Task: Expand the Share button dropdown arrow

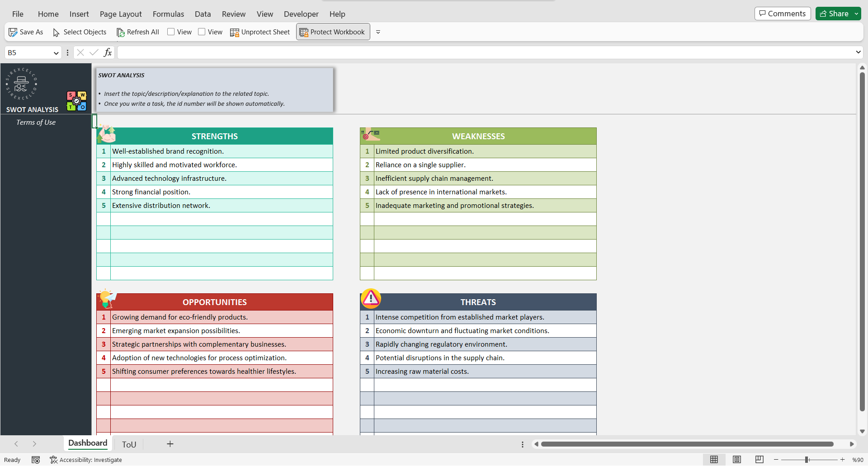Action: [x=856, y=14]
